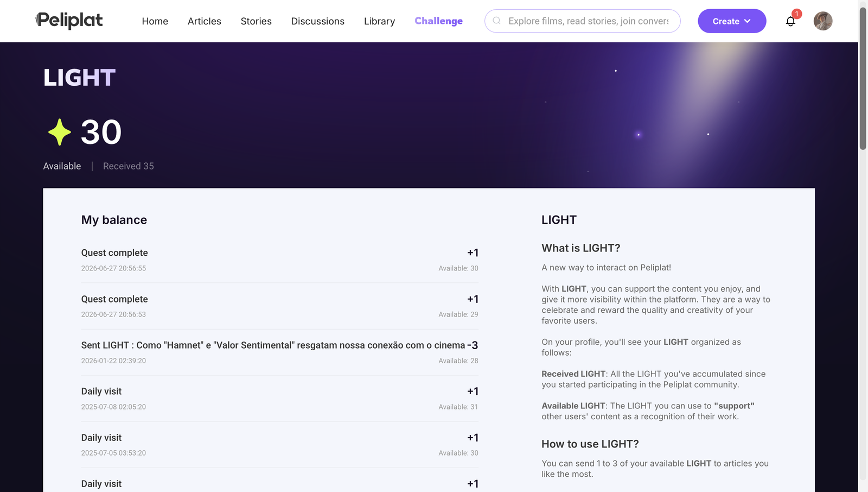868x492 pixels.
Task: Select the Received 35 tab
Action: point(129,166)
